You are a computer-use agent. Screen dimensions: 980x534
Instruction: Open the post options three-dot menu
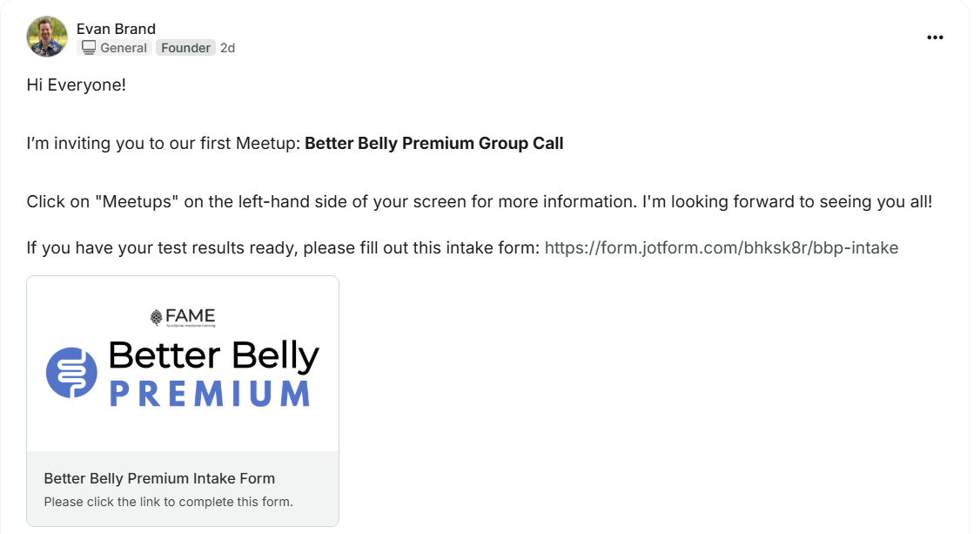tap(935, 37)
